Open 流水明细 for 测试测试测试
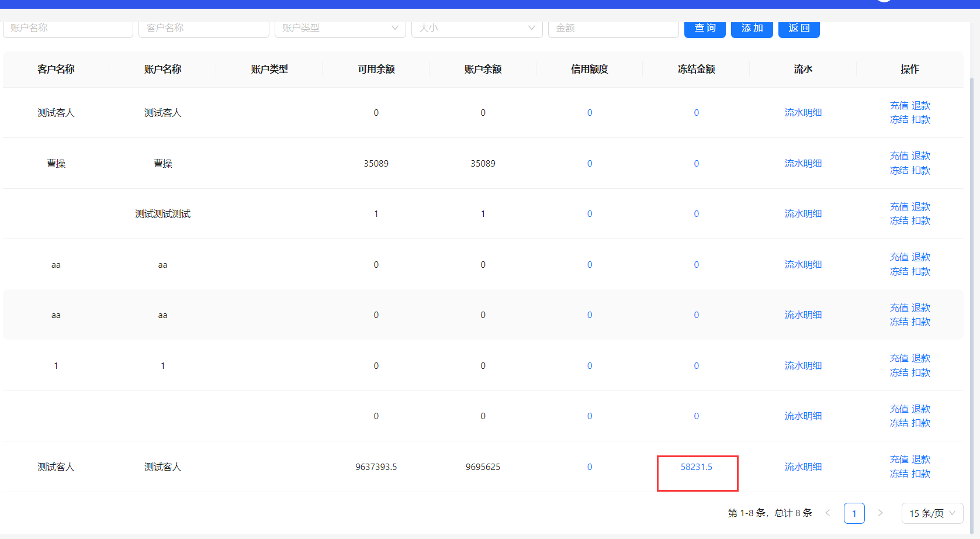 pyautogui.click(x=803, y=214)
